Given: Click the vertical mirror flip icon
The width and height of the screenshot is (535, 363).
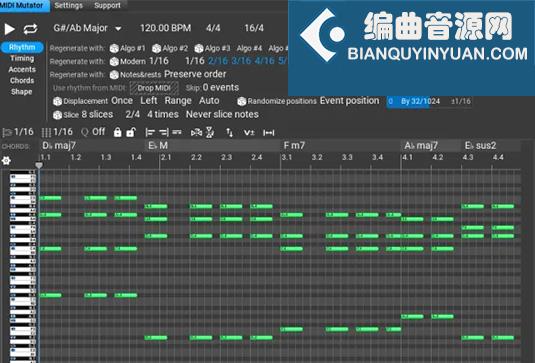Looking at the screenshot, I should click(x=210, y=132).
